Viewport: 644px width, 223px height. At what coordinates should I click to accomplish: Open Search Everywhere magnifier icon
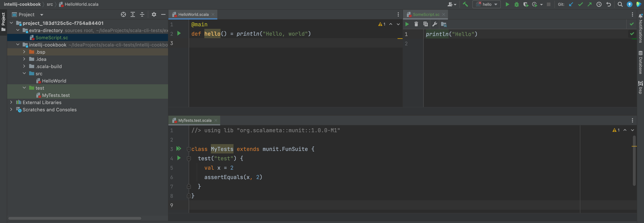tap(620, 4)
